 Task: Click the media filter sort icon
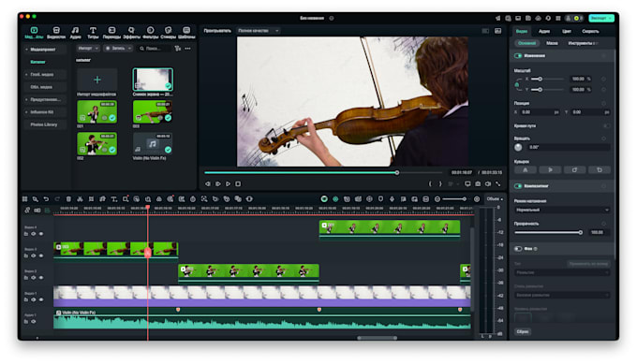178,49
